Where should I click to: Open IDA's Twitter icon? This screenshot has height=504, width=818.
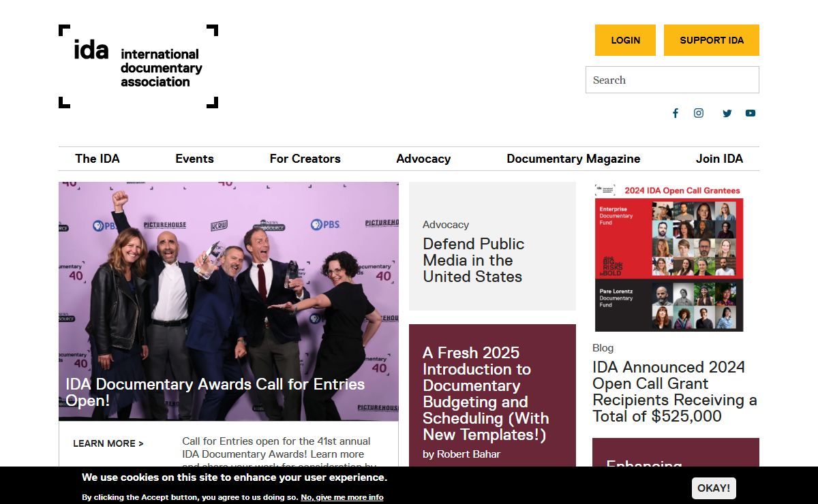[x=727, y=113]
